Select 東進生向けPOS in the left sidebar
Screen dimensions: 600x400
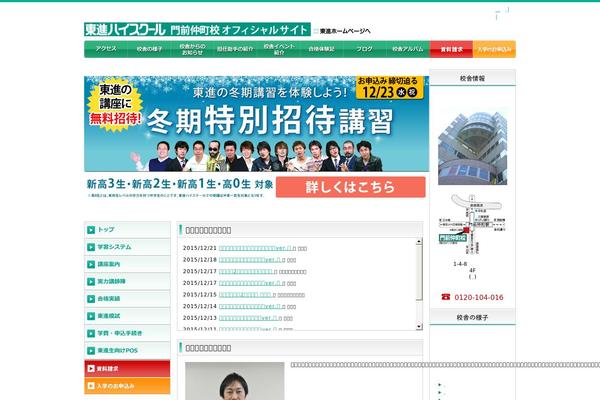[127, 350]
